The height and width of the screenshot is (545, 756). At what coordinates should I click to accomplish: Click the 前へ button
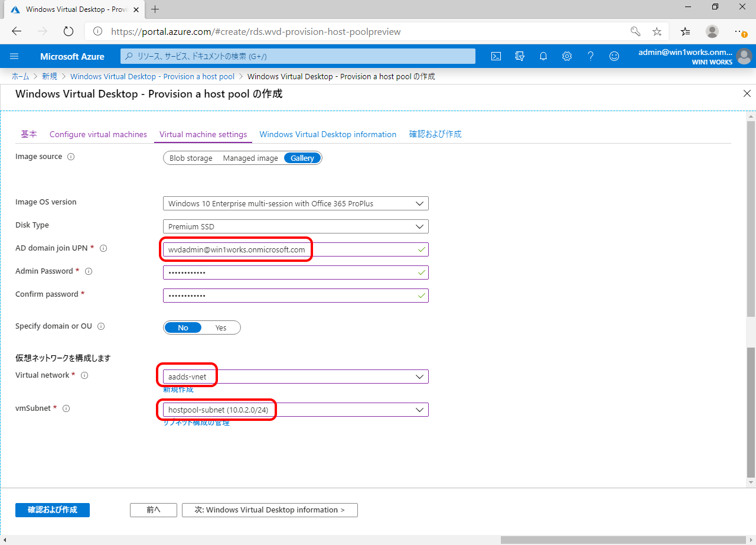pos(154,510)
